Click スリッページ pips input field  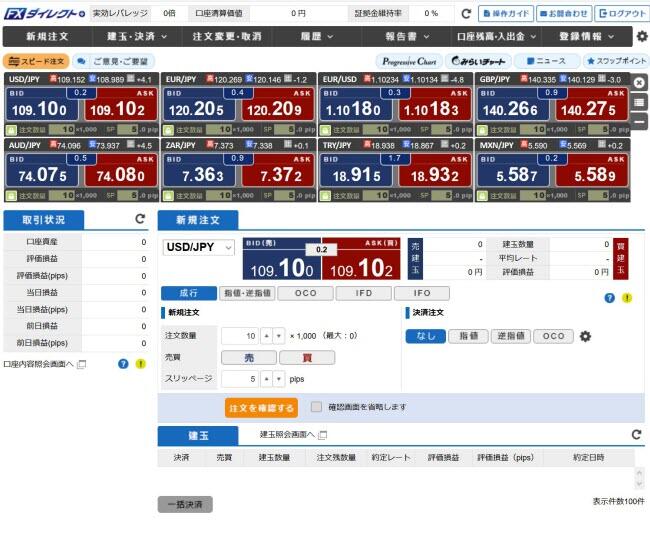(240, 379)
